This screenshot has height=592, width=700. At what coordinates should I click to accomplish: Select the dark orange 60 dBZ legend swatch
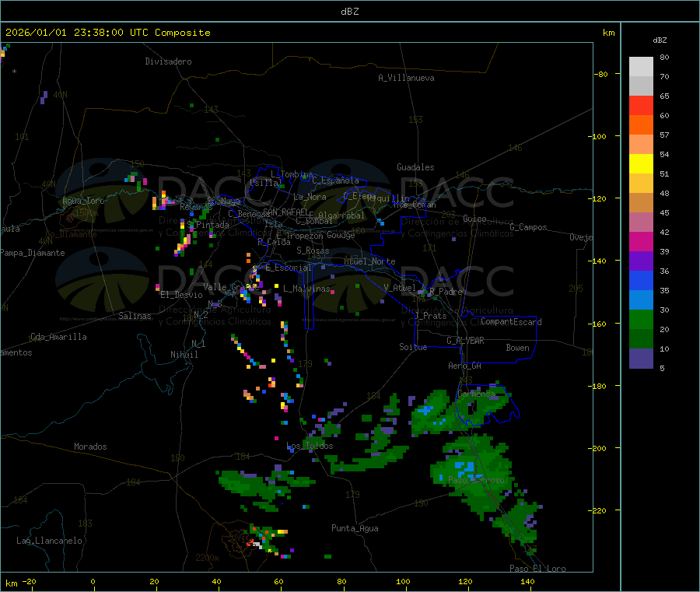click(x=641, y=125)
